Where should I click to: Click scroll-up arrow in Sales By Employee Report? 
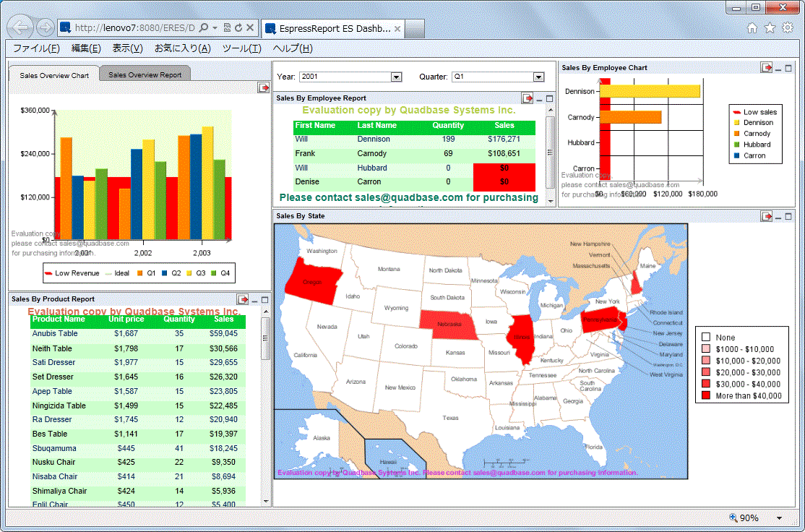551,110
